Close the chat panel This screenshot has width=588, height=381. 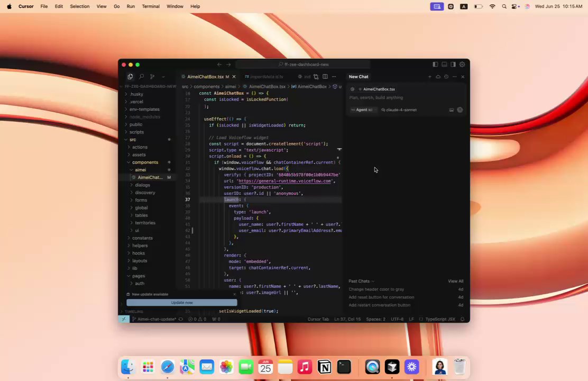[463, 77]
